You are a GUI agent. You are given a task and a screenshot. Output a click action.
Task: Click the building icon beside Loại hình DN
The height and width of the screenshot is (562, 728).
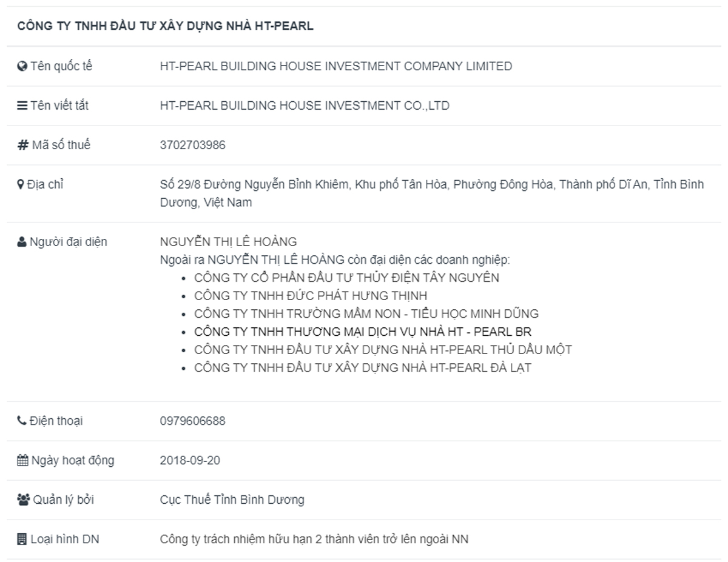22,539
